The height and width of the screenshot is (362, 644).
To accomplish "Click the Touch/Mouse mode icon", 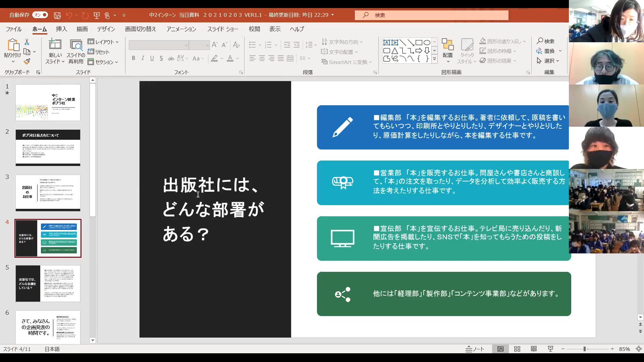I will (x=107, y=15).
